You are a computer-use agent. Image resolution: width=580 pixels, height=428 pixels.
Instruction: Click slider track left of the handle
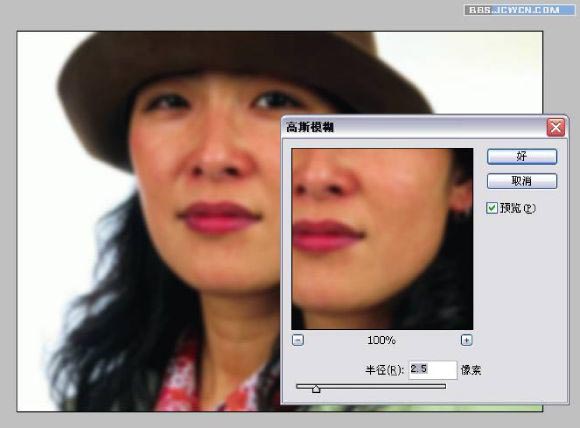point(304,386)
